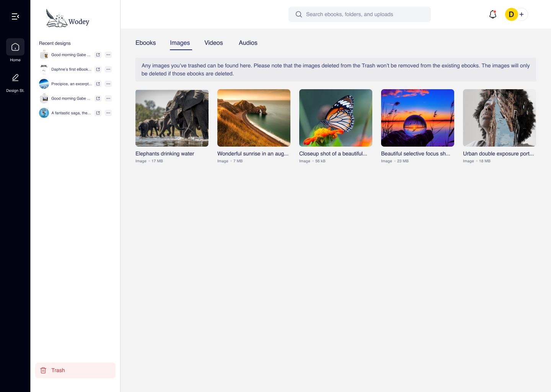Open the notifications bell
This screenshot has width=551, height=392.
click(493, 15)
